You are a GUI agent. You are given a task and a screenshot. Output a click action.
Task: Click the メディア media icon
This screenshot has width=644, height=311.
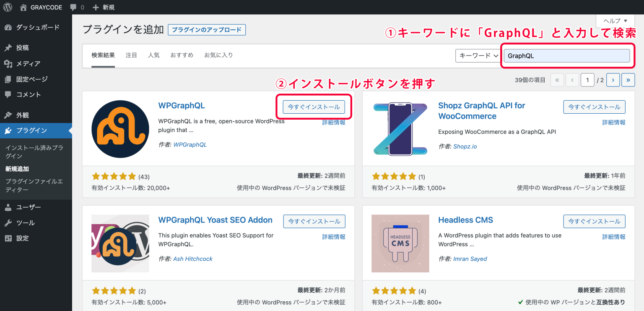tap(8, 63)
